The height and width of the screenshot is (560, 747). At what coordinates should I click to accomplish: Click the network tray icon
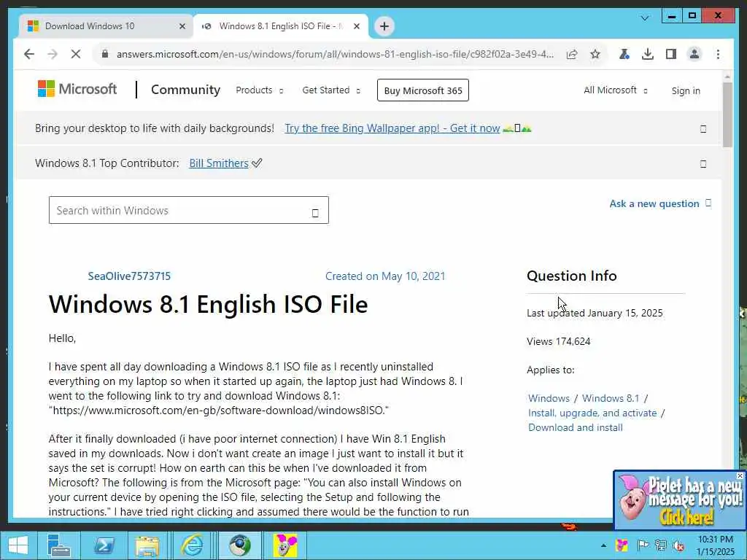(x=661, y=545)
